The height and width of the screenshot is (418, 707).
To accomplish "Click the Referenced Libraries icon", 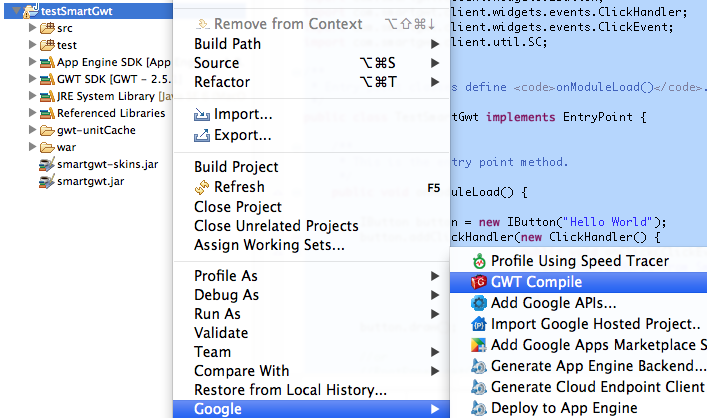I will point(47,113).
